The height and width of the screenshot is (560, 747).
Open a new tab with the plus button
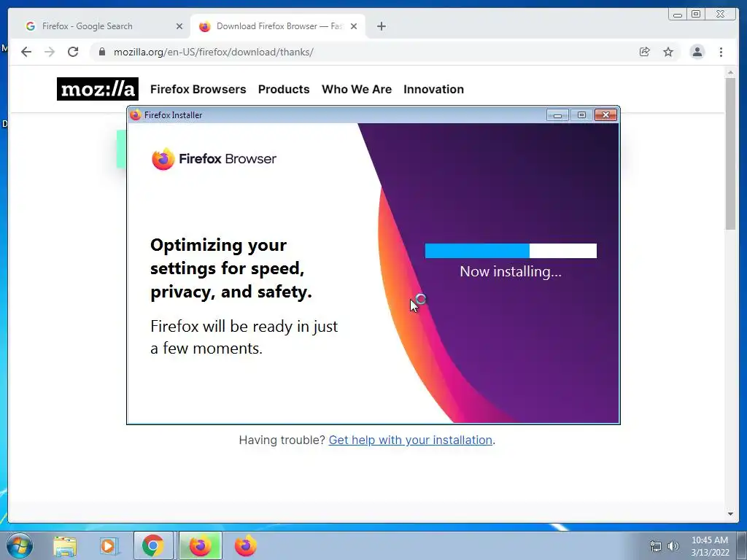(381, 26)
